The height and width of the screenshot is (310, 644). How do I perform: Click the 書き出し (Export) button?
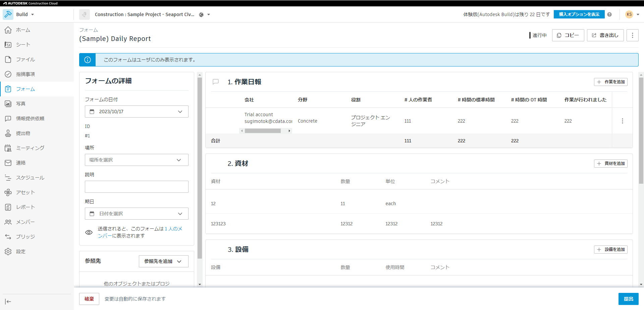tap(605, 35)
